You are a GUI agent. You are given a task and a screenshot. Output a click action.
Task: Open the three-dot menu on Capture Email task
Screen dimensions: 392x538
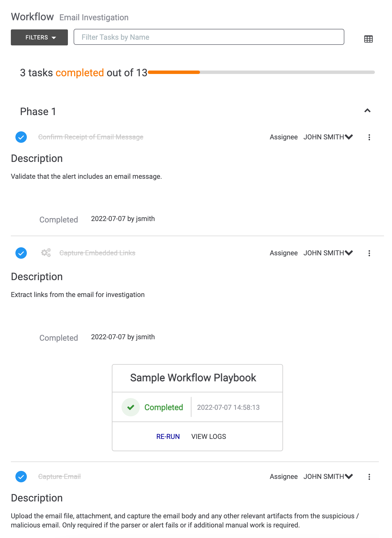369,476
